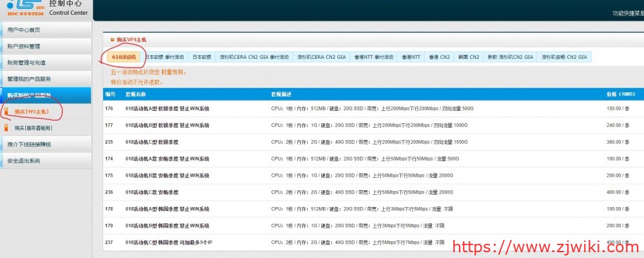The width and height of the screenshot is (644, 258).
Task: Switch to 日本软银 季付活动 tab
Action: pos(164,57)
